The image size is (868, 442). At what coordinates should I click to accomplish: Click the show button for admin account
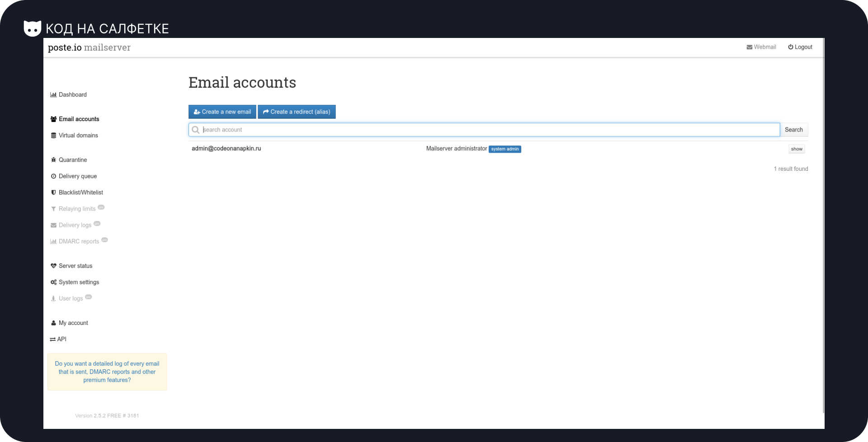pos(797,149)
